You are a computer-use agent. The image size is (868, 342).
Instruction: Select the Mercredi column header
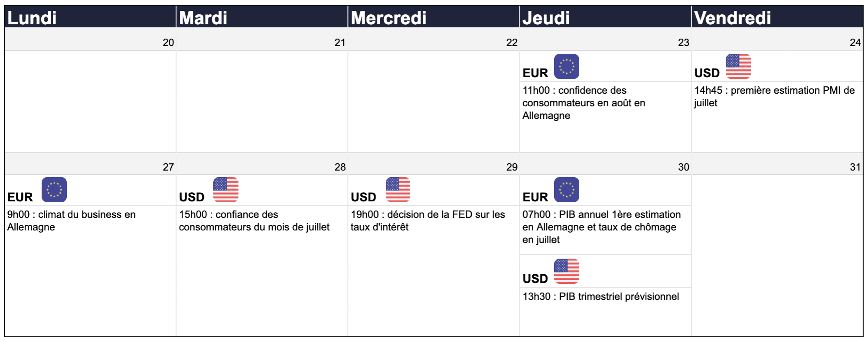pyautogui.click(x=434, y=17)
